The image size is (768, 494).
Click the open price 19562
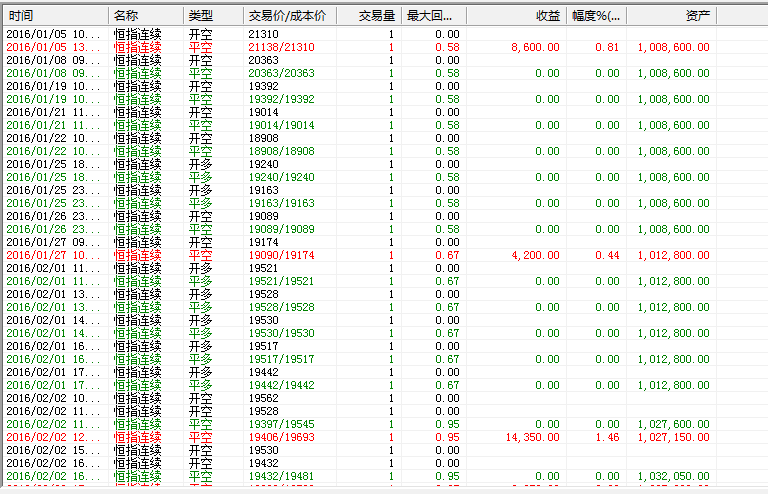point(264,398)
